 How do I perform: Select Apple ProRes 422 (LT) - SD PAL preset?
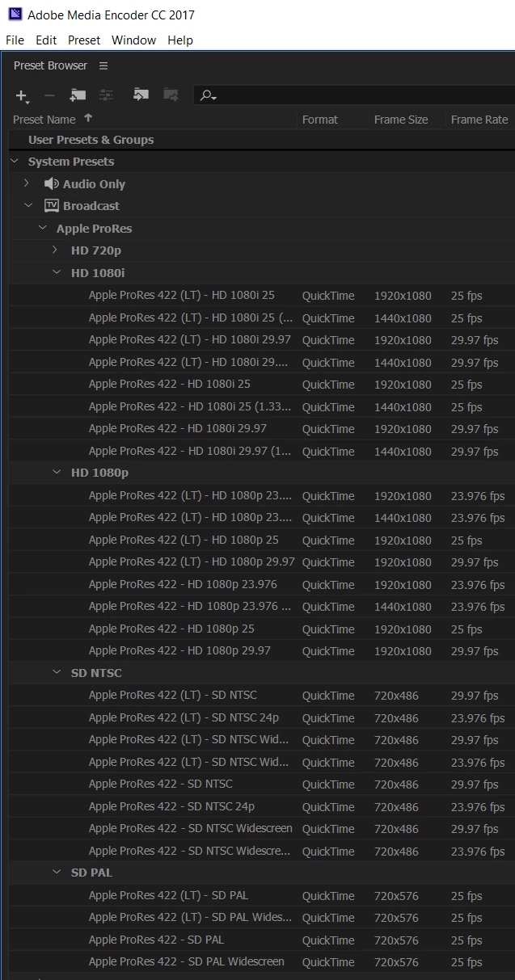(x=261, y=896)
